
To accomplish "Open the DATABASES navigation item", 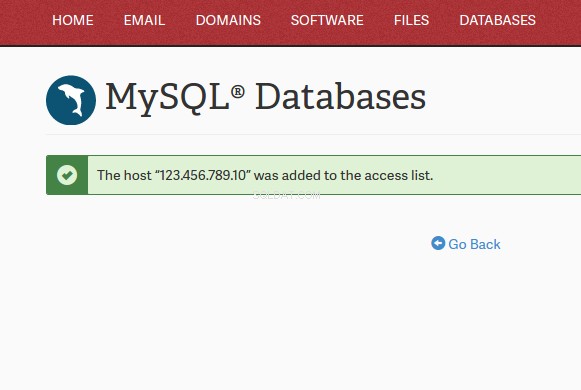I will [x=497, y=20].
